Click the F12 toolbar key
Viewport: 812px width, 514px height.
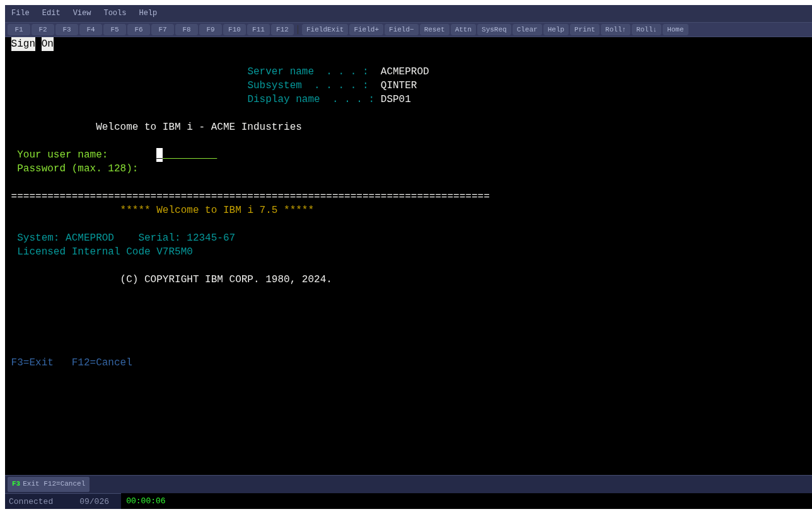pyautogui.click(x=282, y=30)
